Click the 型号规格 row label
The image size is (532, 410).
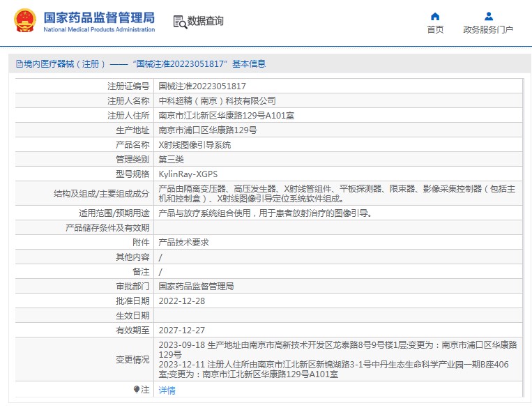(x=132, y=174)
